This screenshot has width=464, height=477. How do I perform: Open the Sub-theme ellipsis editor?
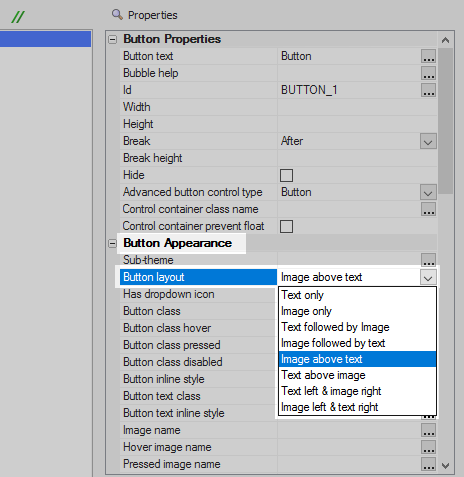click(x=428, y=260)
